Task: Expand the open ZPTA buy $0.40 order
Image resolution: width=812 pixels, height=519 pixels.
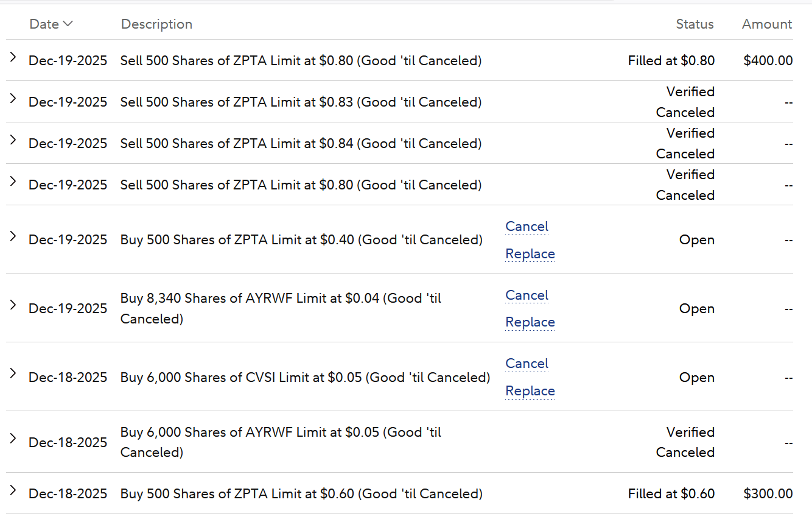Action: [13, 236]
